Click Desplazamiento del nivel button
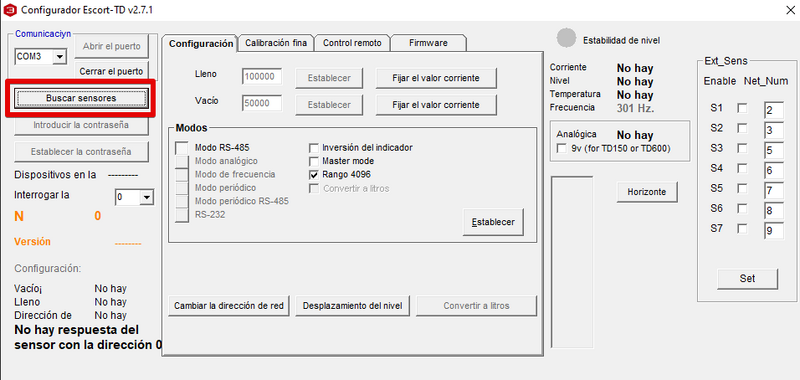 (x=353, y=306)
